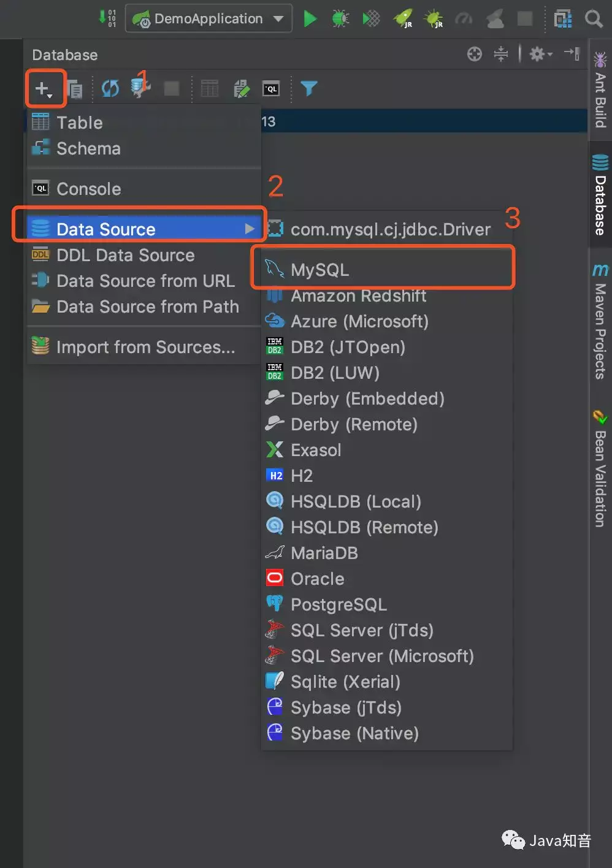
Task: Hide the Database panel using the collapse icon
Action: pyautogui.click(x=572, y=54)
